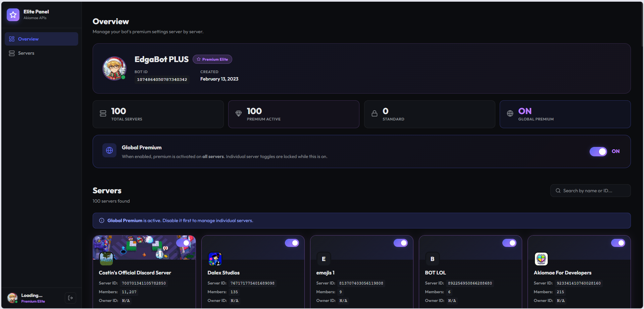The image size is (644, 309).
Task: Click the user avatar at sidebar bottom
Action: [x=12, y=298]
